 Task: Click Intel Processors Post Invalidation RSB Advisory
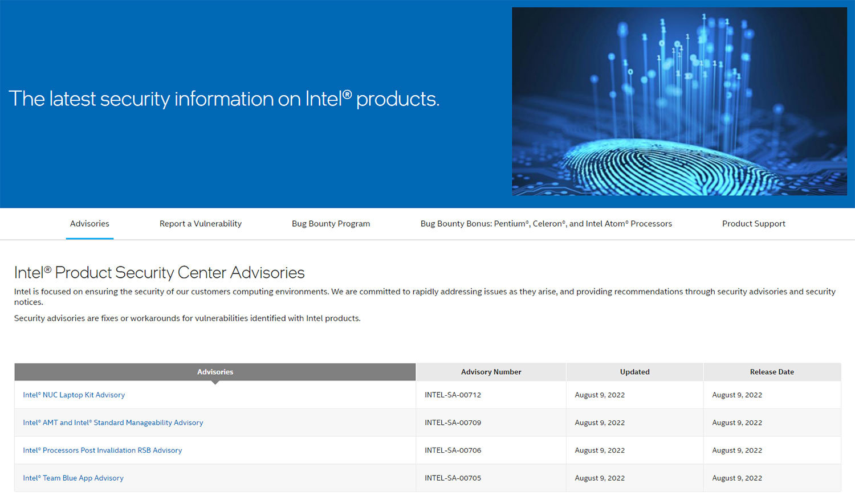(x=103, y=450)
